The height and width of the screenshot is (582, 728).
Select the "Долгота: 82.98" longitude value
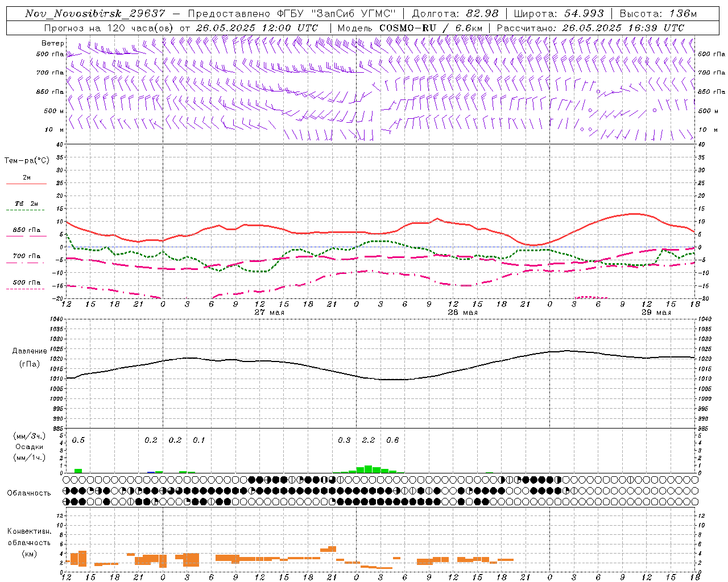[x=455, y=14]
